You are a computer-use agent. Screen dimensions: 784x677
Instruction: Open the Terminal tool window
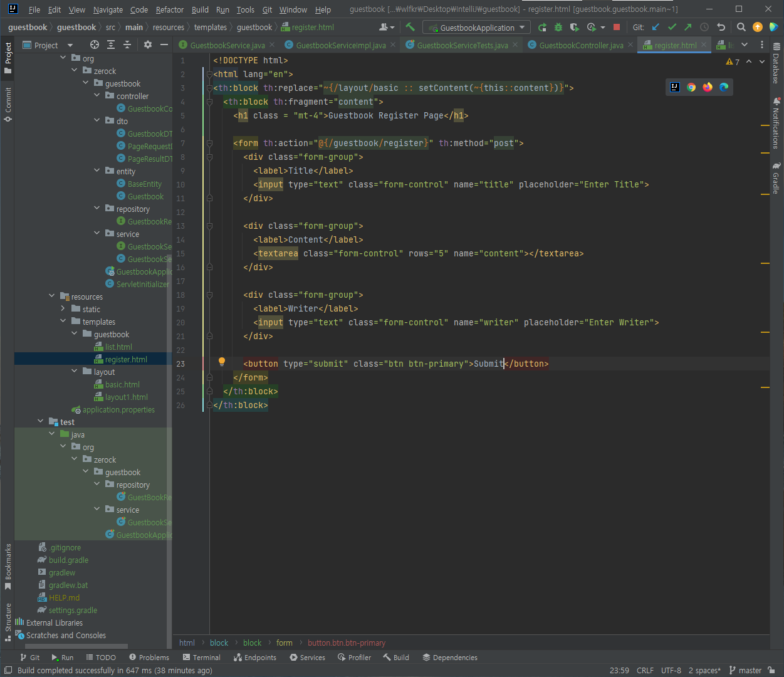pos(202,658)
